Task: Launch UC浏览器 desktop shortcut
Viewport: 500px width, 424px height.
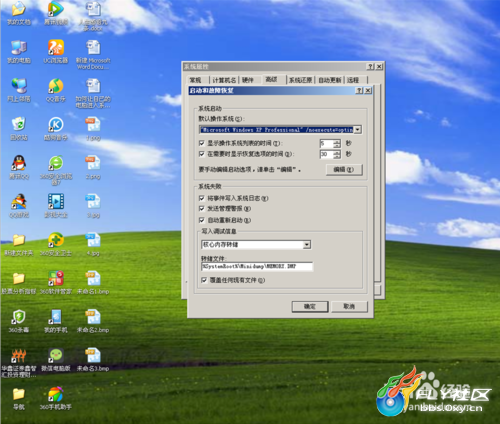Action: coord(56,48)
